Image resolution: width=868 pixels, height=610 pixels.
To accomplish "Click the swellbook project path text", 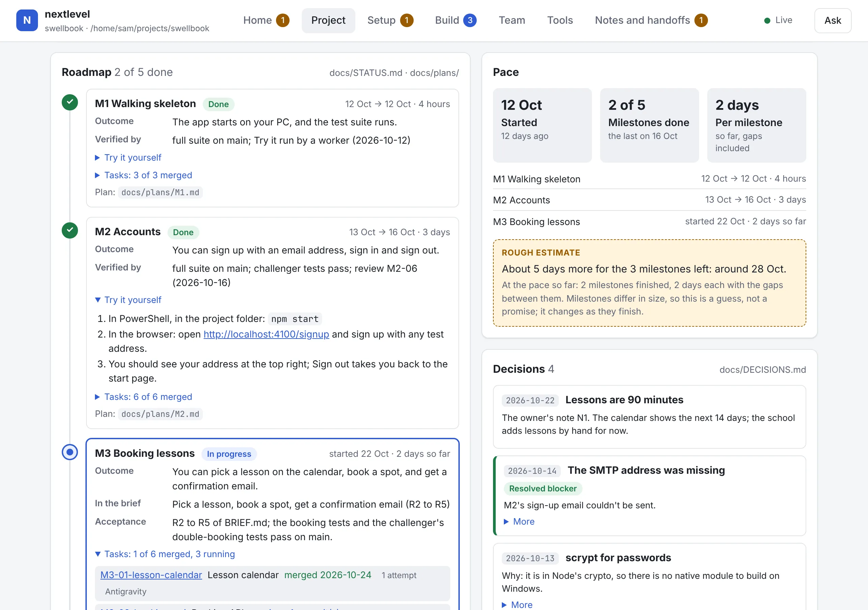I will [x=127, y=28].
